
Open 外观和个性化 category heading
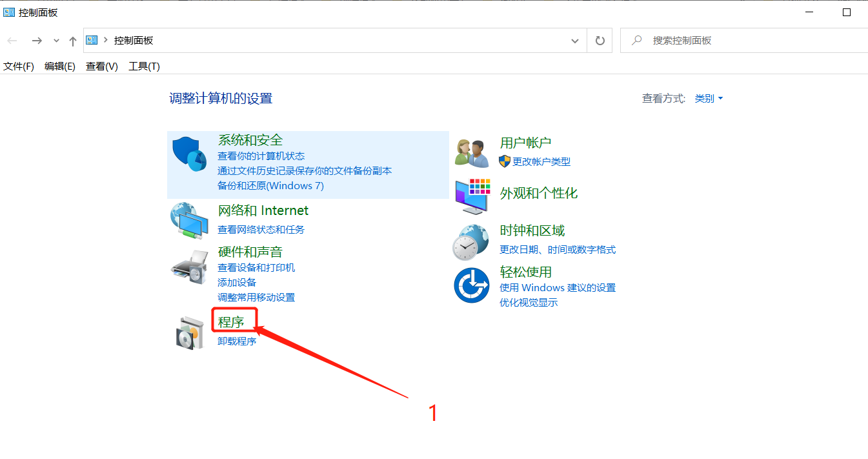539,193
